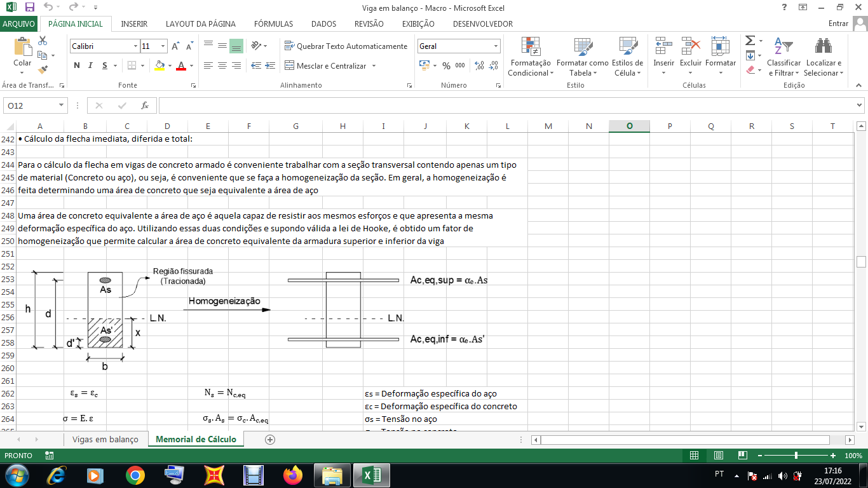The height and width of the screenshot is (488, 868).
Task: Apply the accounting currency number format
Action: tap(424, 65)
